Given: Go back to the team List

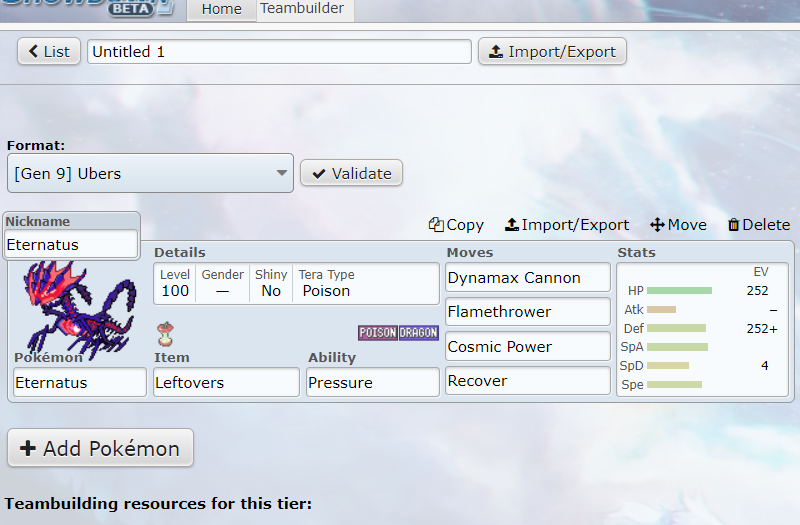Looking at the screenshot, I should (49, 52).
